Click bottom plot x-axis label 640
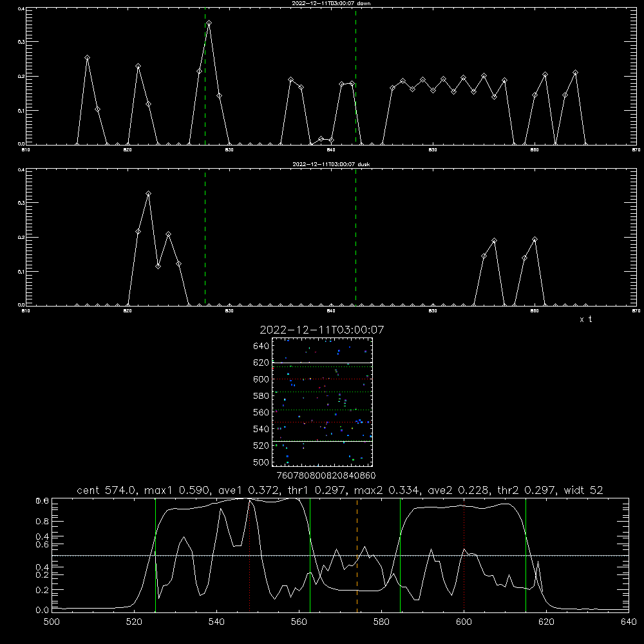Screen dimensions: 644x644 coord(629,622)
